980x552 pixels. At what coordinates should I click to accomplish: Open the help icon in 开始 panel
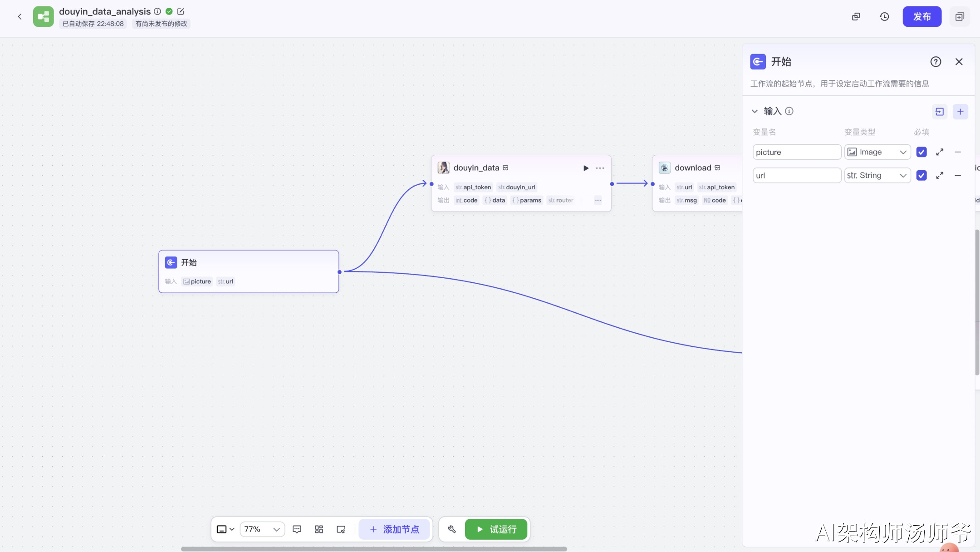[x=936, y=62]
